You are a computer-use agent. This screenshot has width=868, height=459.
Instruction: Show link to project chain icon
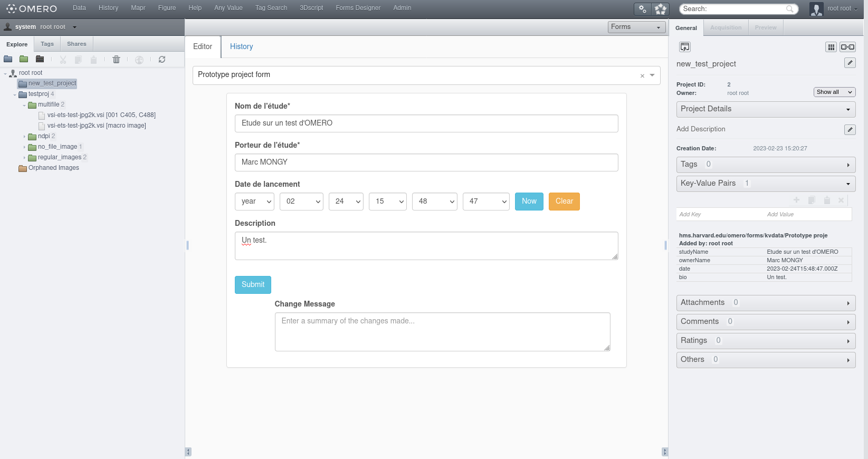(848, 47)
